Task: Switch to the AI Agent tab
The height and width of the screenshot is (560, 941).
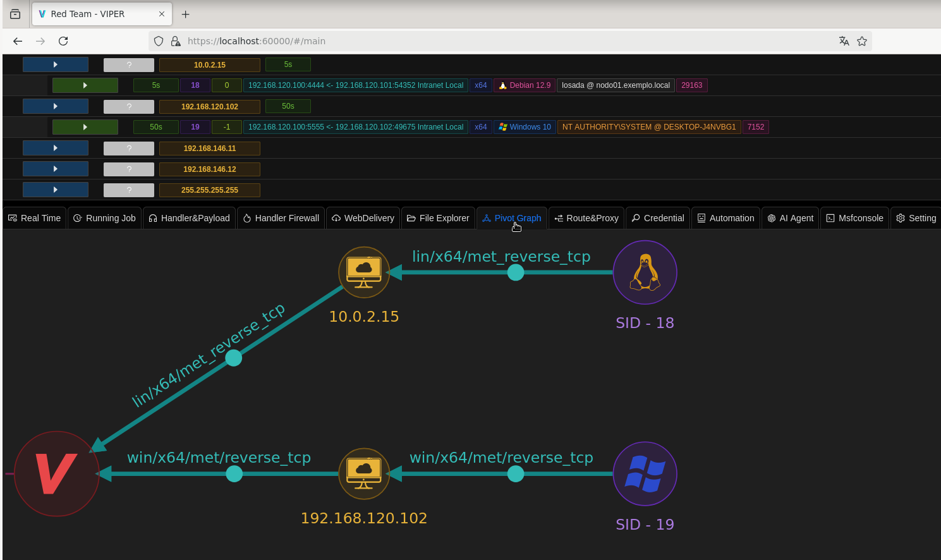Action: pyautogui.click(x=791, y=218)
